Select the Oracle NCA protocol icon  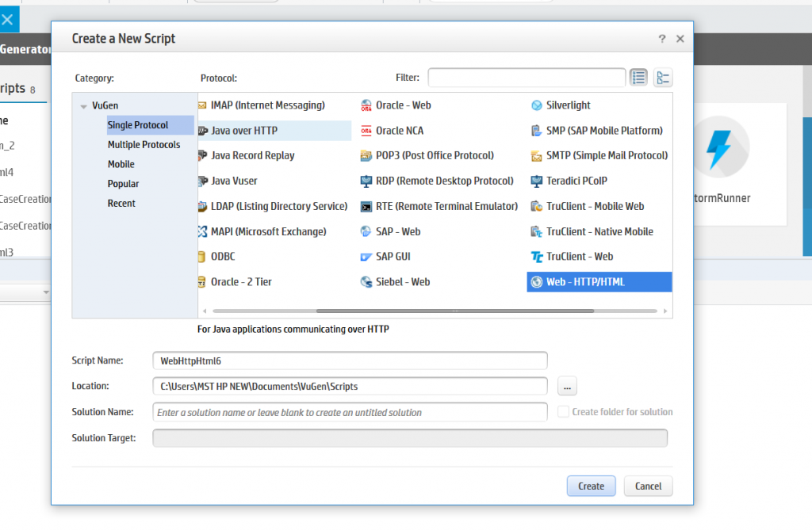tap(366, 131)
